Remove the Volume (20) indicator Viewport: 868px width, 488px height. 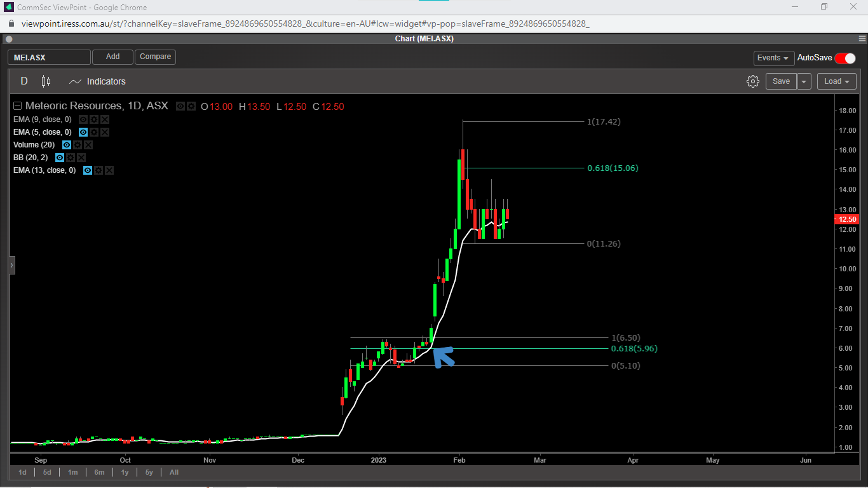tap(88, 145)
